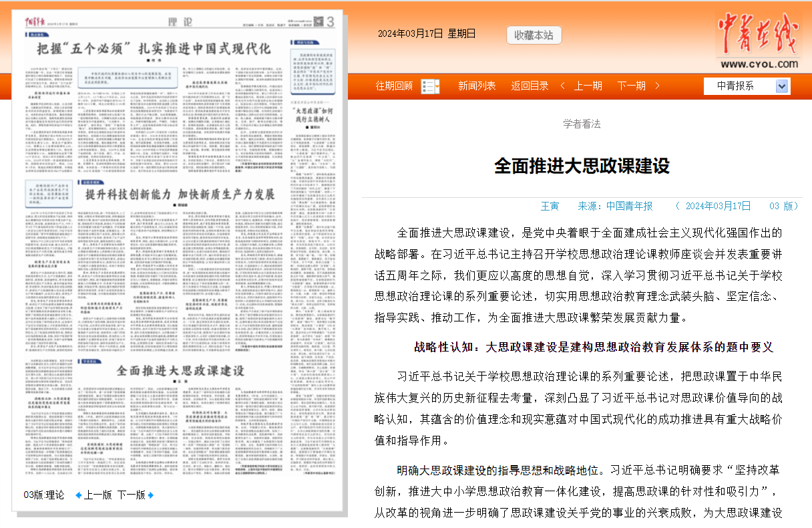The height and width of the screenshot is (528, 812).
Task: Expand the 中青报系 dropdown arrow
Action: click(x=782, y=86)
